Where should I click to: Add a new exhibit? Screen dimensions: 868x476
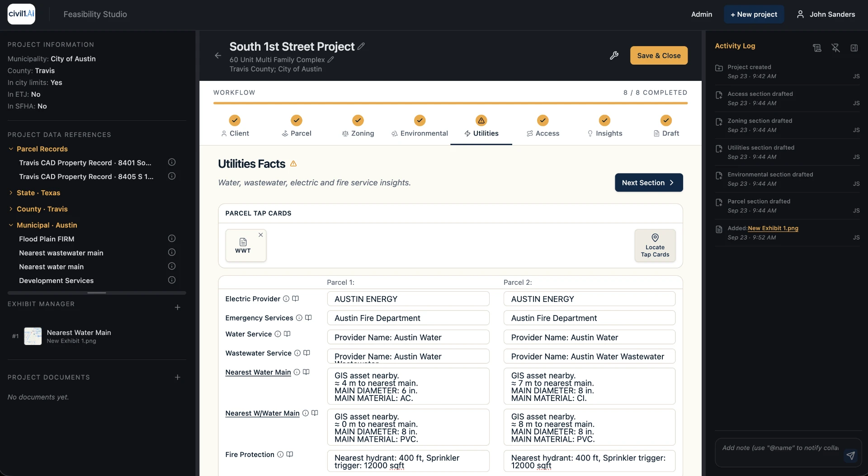tap(178, 307)
